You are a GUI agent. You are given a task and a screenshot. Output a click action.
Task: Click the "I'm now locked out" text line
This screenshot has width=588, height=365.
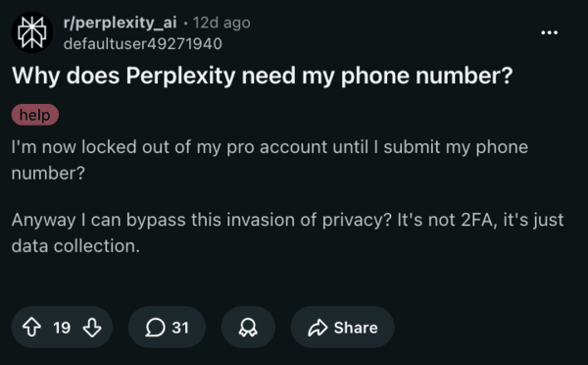coord(269,147)
